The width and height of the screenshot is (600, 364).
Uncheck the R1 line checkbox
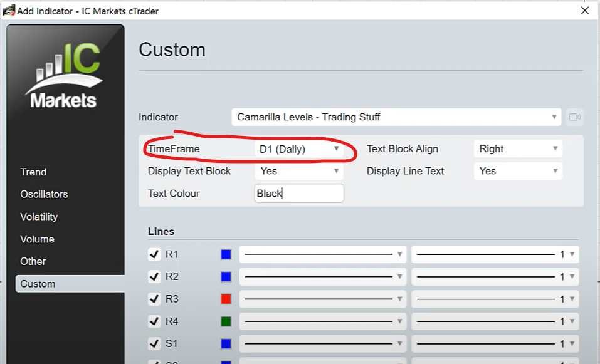point(154,254)
